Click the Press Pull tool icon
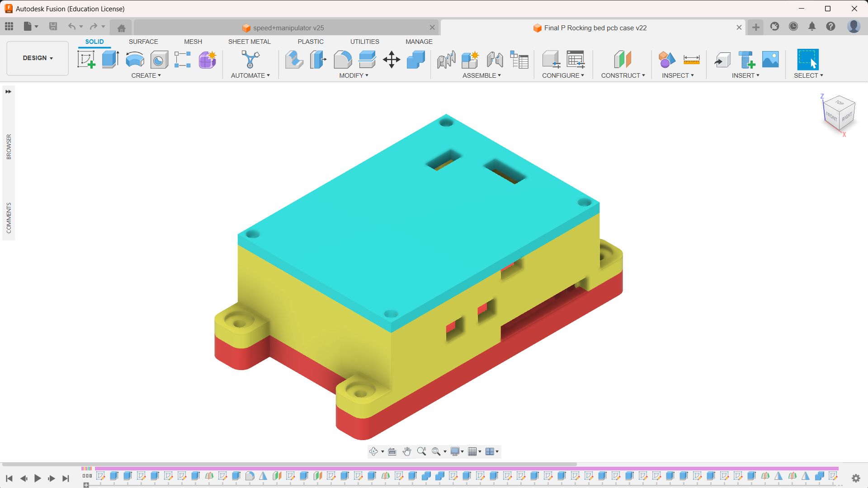 tap(294, 59)
